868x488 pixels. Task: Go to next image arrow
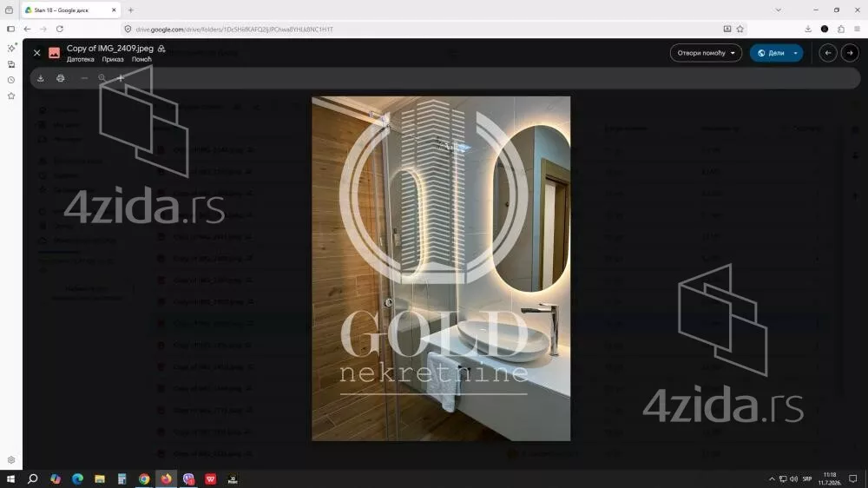click(x=850, y=53)
